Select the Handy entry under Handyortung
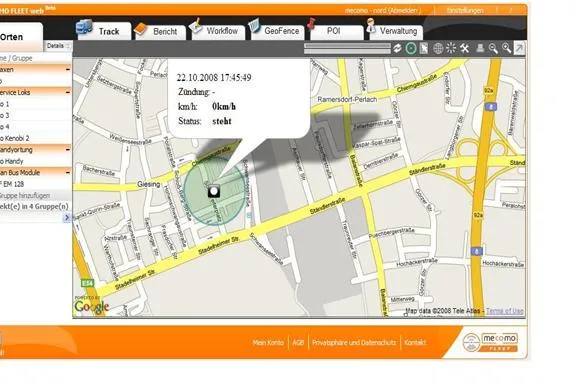The image size is (576, 384). 36,161
